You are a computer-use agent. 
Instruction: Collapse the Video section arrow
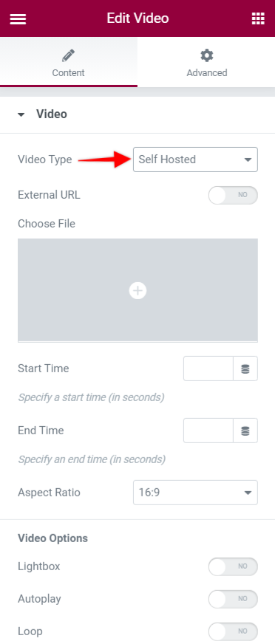click(21, 114)
